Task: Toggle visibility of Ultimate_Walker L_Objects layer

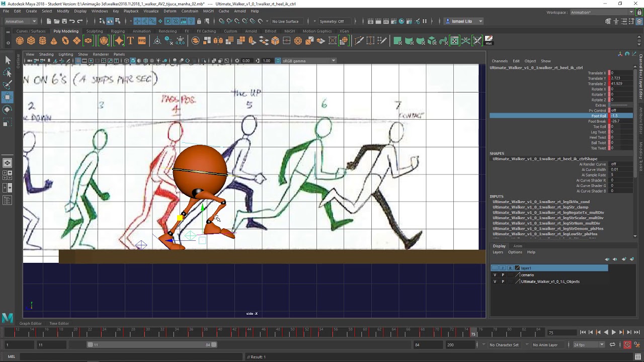Action: [495, 282]
